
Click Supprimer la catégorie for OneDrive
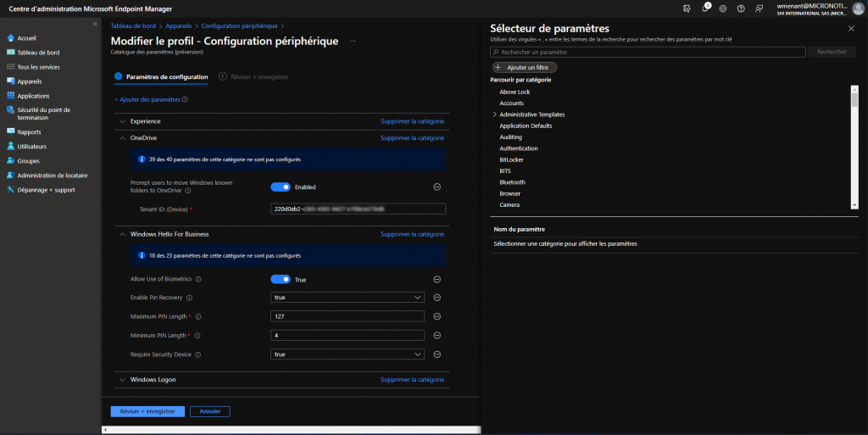pos(412,138)
